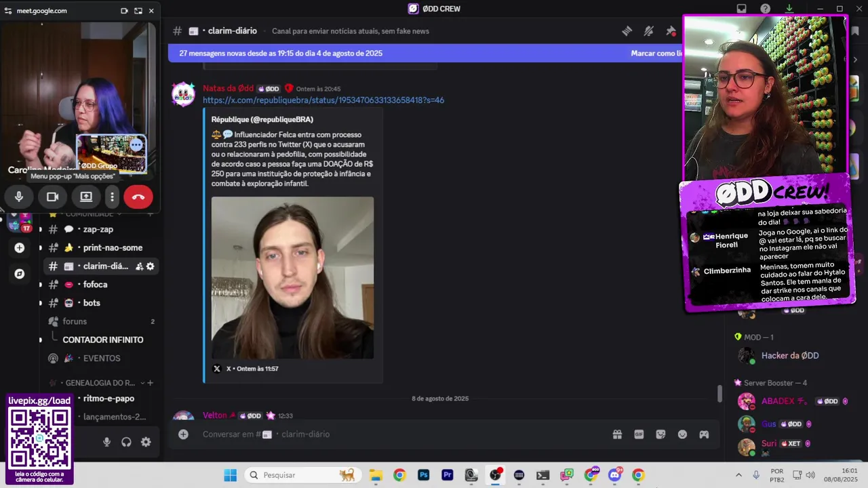Open emoji picker icon
Screen dimensions: 868x488
tap(682, 434)
